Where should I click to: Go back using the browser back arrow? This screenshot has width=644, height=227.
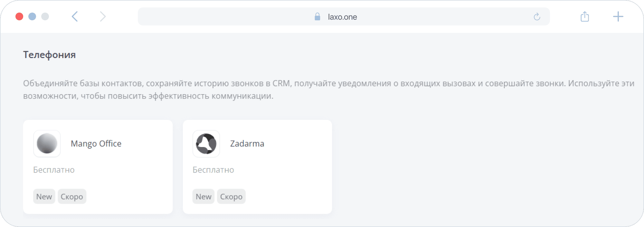[x=75, y=16]
